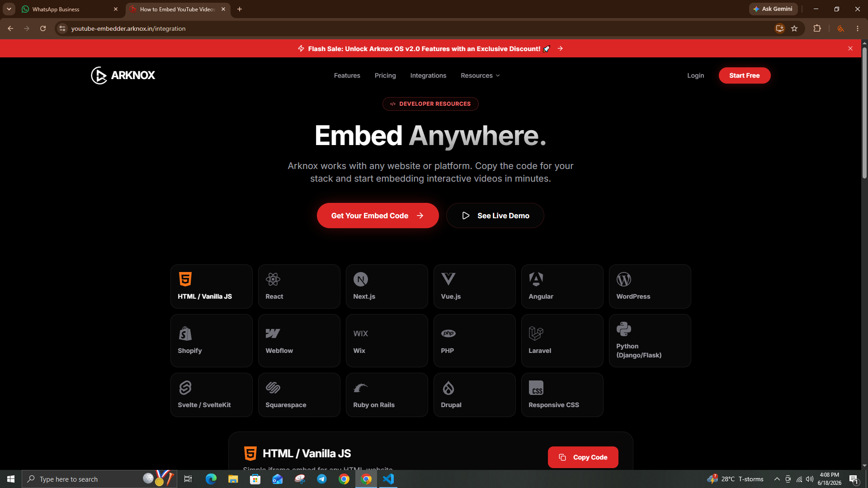Open the Squarespace integration card
Image resolution: width=868 pixels, height=488 pixels.
coord(299,395)
